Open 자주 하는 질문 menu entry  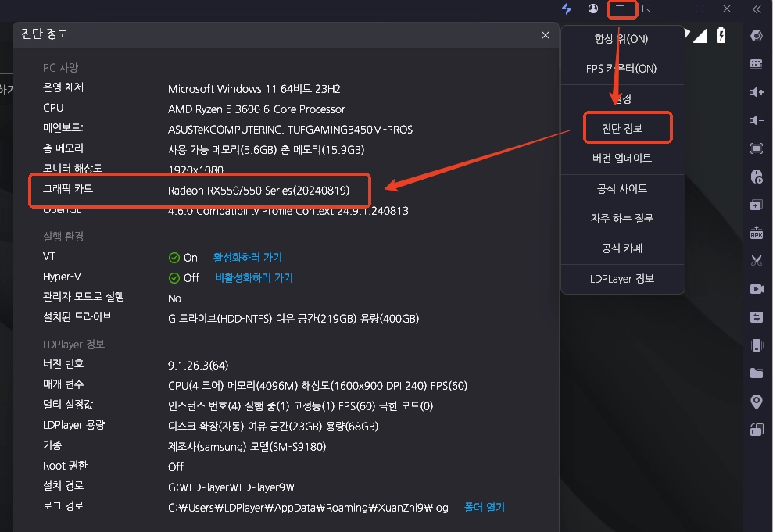coord(622,218)
